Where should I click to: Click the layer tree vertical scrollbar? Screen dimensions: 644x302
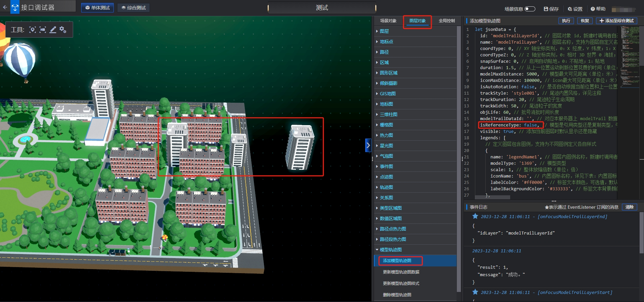pyautogui.click(x=459, y=159)
